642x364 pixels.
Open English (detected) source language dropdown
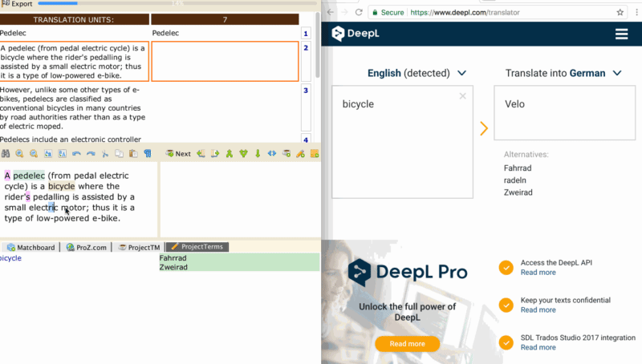pyautogui.click(x=416, y=73)
